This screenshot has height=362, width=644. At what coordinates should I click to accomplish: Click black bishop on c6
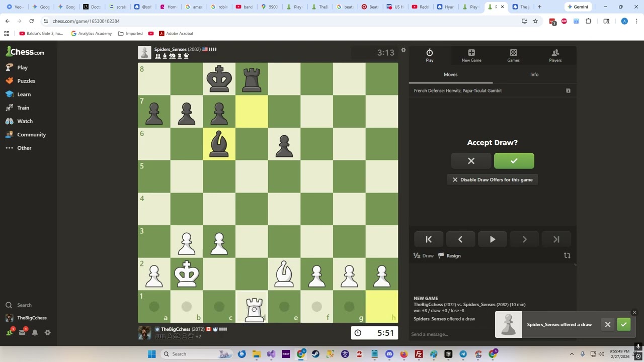click(x=219, y=144)
